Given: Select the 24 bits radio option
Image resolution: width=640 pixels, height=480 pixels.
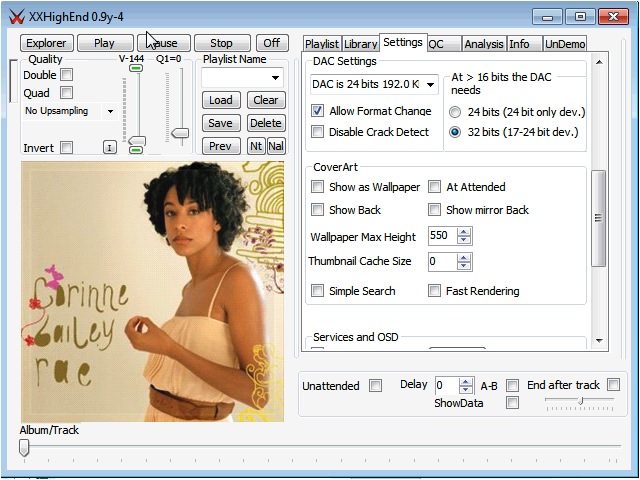Looking at the screenshot, I should [455, 112].
